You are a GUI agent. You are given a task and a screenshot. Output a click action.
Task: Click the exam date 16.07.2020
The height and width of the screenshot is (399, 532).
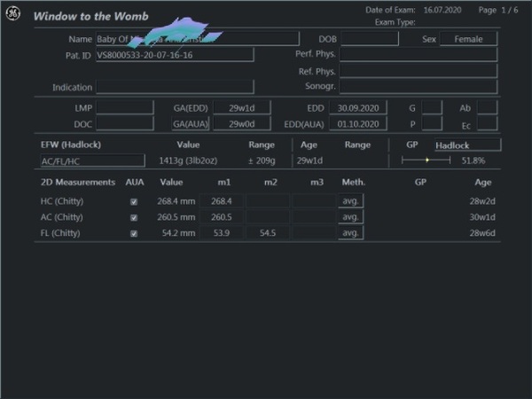tap(442, 10)
